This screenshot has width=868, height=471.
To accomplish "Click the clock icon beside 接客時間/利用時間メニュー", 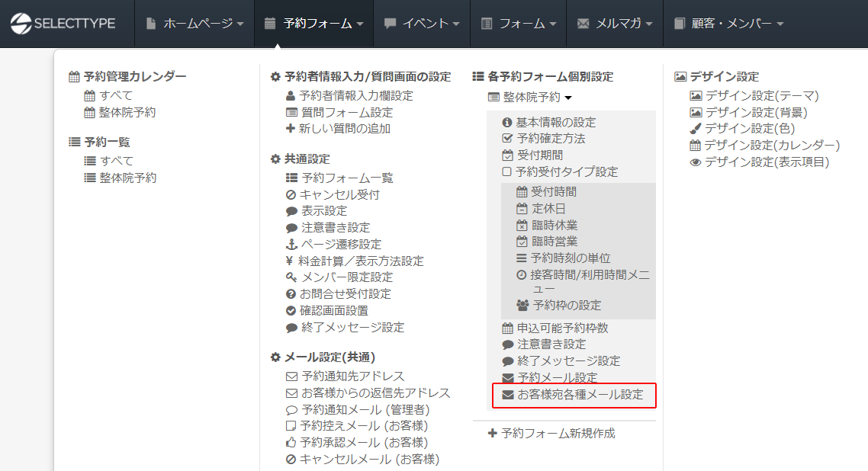I will click(x=522, y=274).
